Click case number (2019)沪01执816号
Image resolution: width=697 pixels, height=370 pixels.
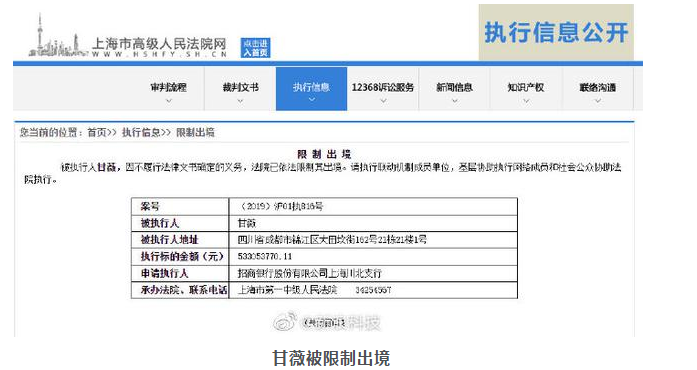coord(280,206)
